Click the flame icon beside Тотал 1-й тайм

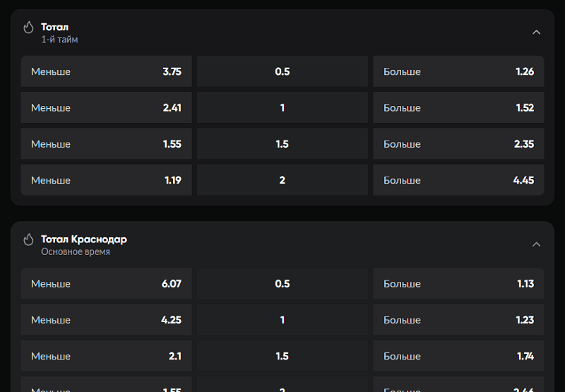(x=29, y=28)
